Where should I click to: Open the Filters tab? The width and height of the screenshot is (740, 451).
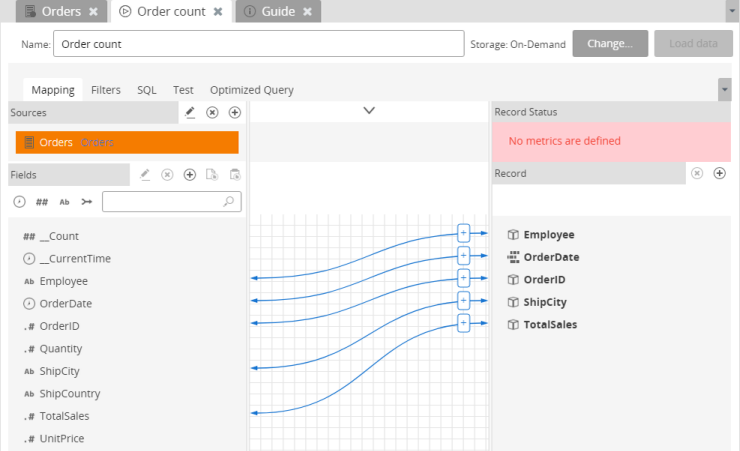[106, 90]
